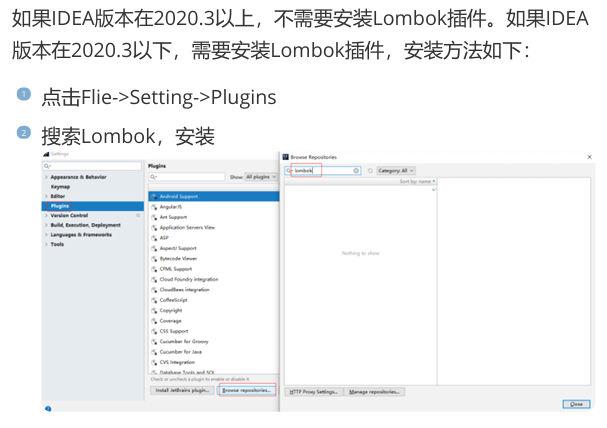
Task: Select Plugins in the Settings sidebar
Action: point(93,206)
